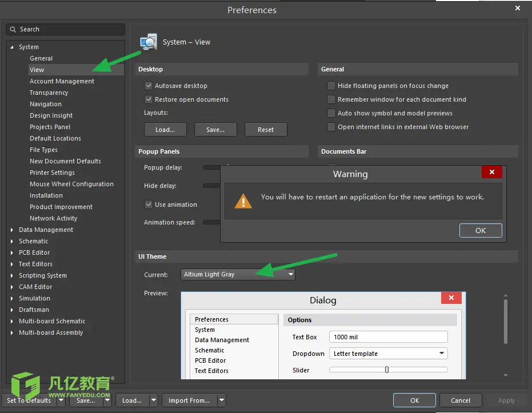Open Design Insight settings
Viewport: 532px width, 413px height.
[x=51, y=115]
